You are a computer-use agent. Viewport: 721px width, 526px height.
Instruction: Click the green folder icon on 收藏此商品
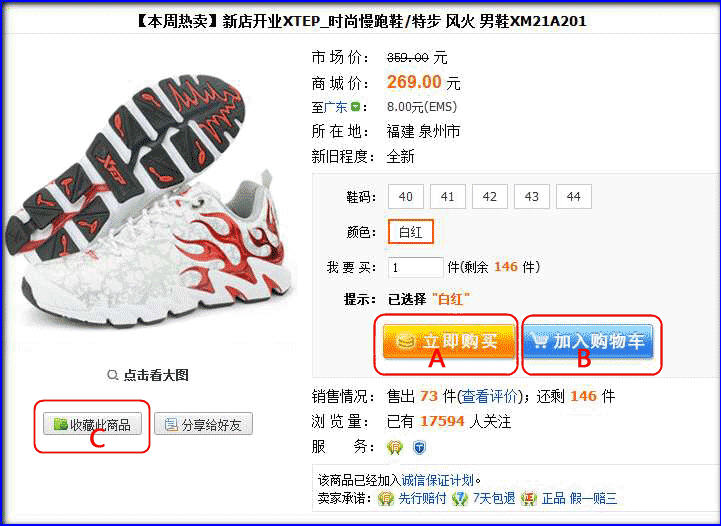click(61, 424)
